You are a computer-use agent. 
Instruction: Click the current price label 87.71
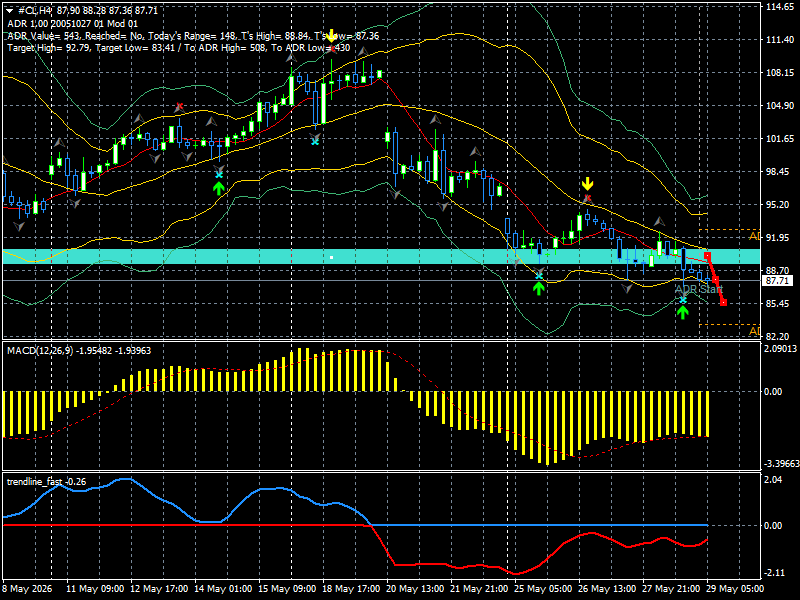tap(778, 281)
